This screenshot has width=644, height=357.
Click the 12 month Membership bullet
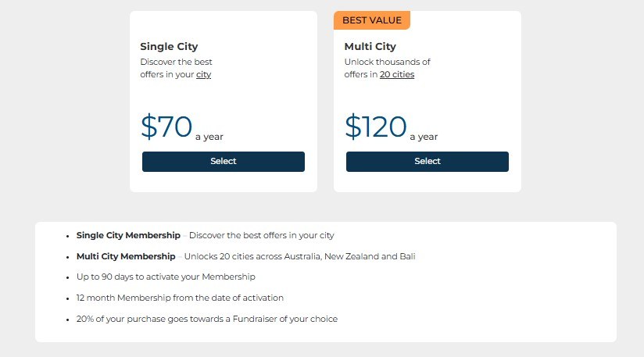(180, 298)
